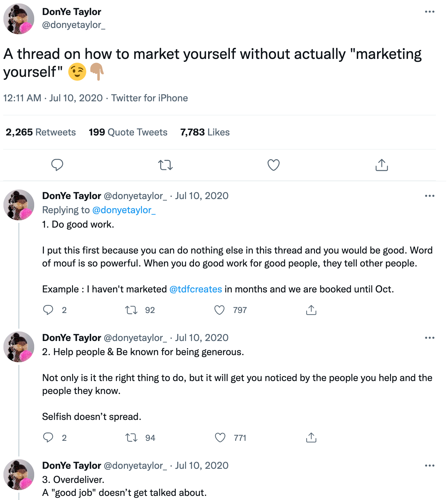
Task: Open more menu on "Do good work" tweet
Action: [x=430, y=196]
